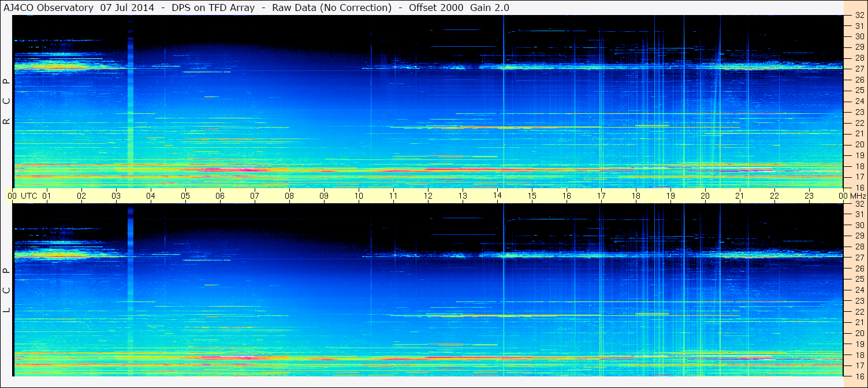The height and width of the screenshot is (388, 868).
Task: Select the 19 hour tick on UTC axis
Action: coord(670,196)
